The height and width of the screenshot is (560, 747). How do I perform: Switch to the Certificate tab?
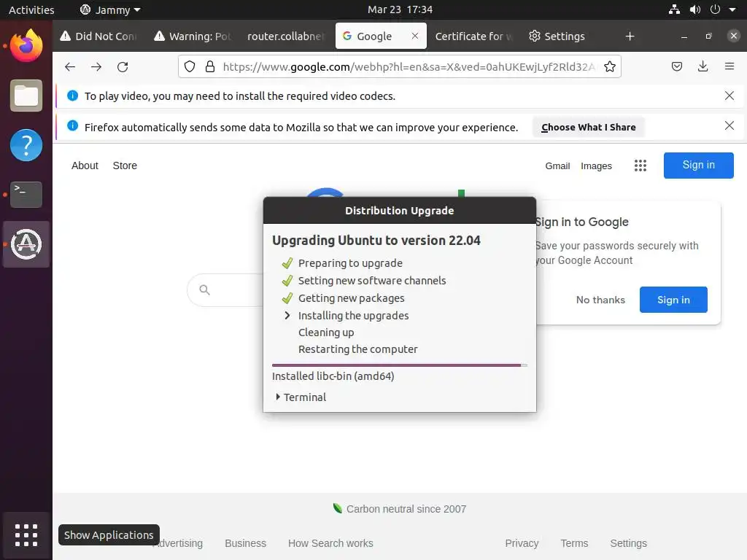[473, 36]
